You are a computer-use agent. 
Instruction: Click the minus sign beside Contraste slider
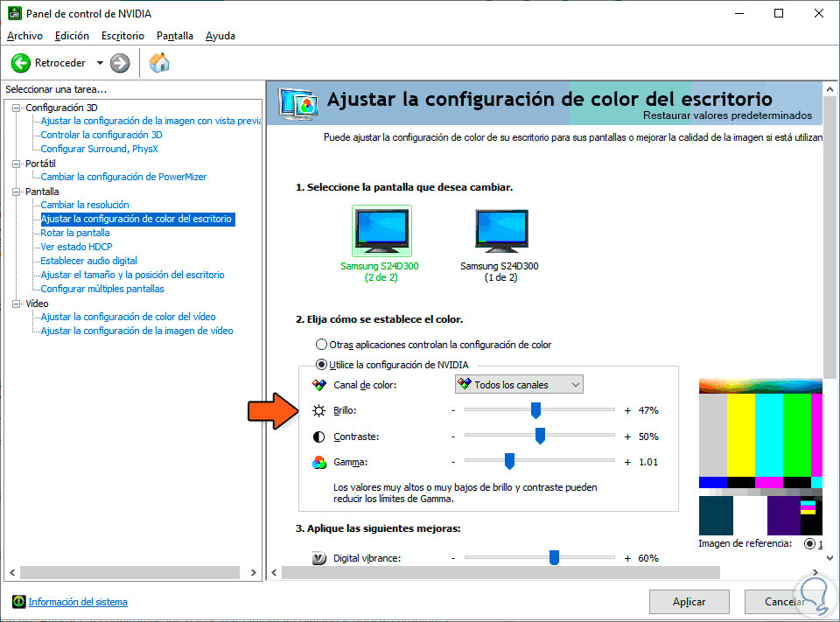[x=453, y=437]
